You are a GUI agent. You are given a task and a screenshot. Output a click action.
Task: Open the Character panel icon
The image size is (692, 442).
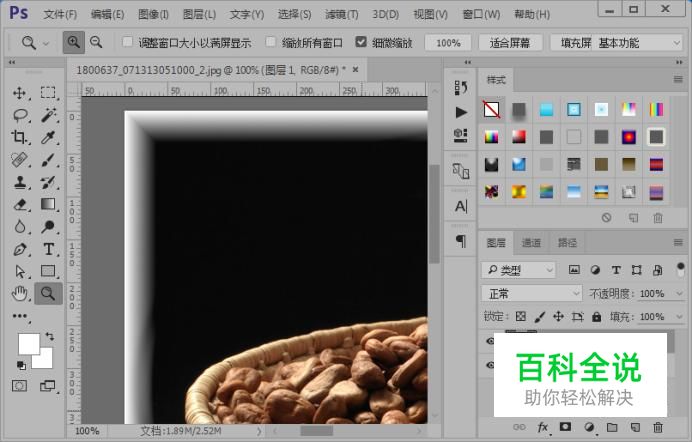pyautogui.click(x=461, y=206)
